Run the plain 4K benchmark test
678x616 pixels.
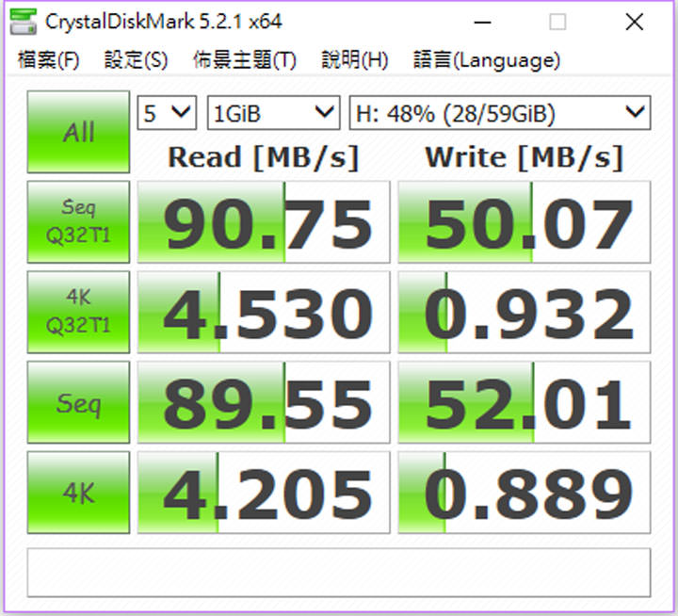coord(78,494)
